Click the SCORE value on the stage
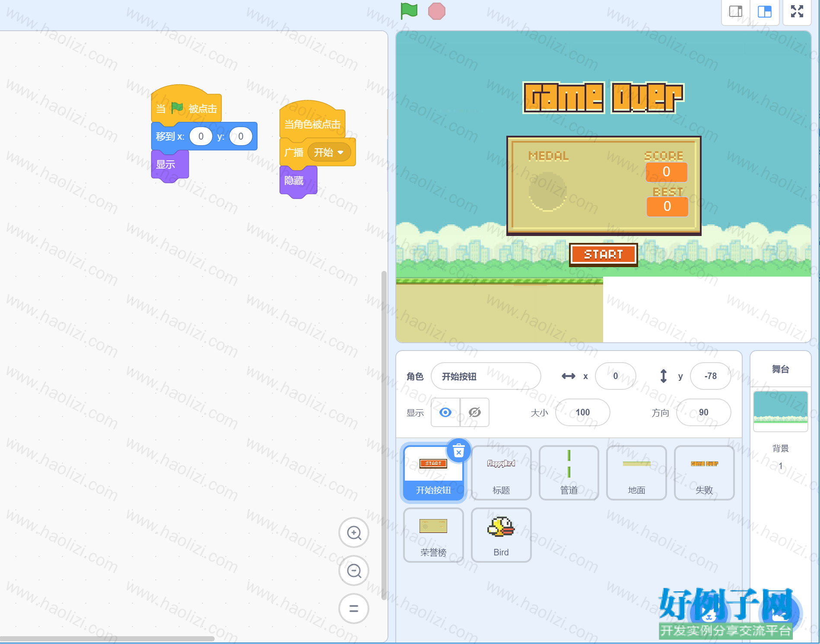 pyautogui.click(x=666, y=172)
